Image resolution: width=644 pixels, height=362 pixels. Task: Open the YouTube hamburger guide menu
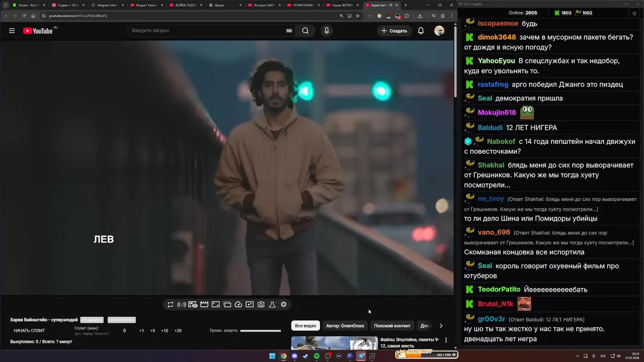12,31
